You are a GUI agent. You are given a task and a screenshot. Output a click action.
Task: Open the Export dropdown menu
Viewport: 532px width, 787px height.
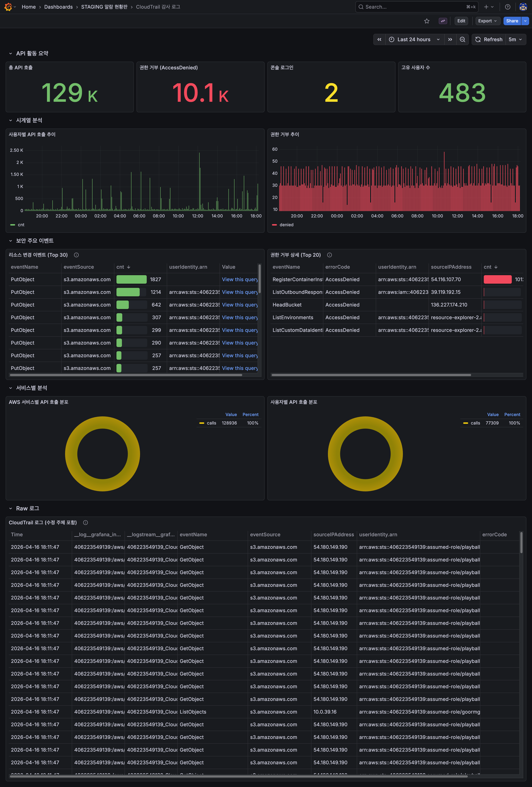pyautogui.click(x=487, y=21)
